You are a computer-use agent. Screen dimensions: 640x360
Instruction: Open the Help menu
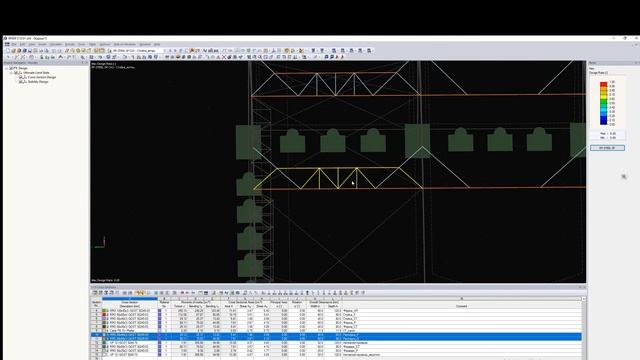tap(157, 44)
